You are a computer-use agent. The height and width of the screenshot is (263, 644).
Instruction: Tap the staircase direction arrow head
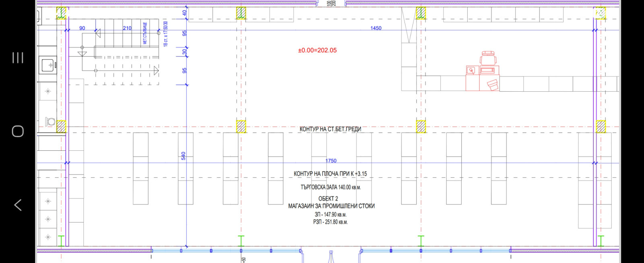point(156,71)
